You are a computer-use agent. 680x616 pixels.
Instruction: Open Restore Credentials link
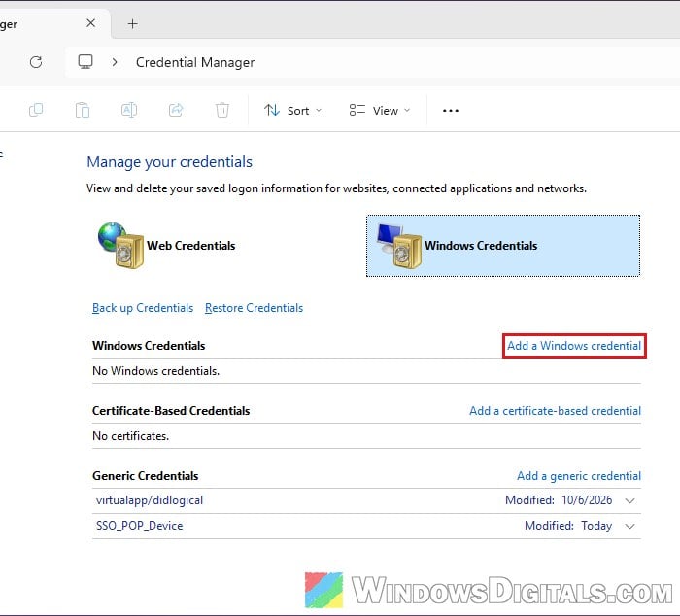[255, 308]
